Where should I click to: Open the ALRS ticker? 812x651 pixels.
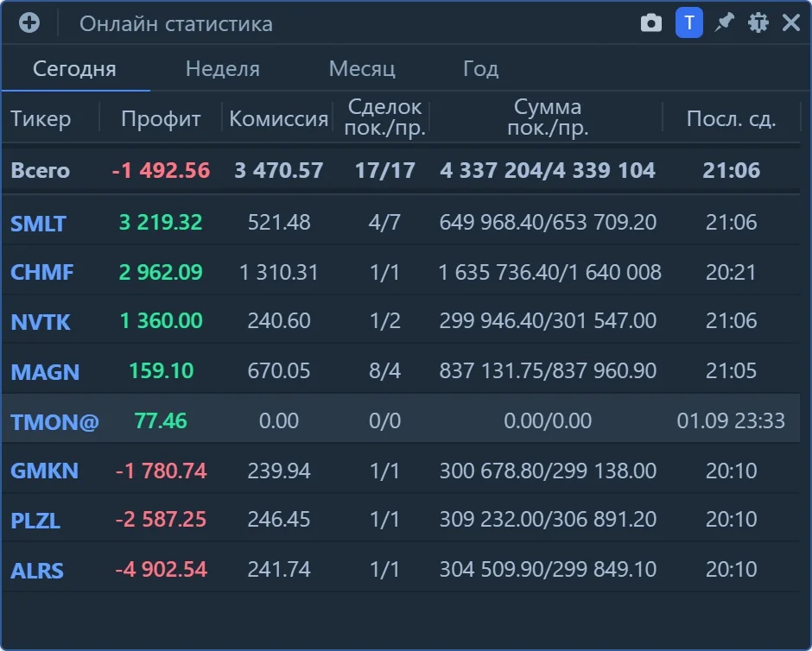tap(37, 570)
